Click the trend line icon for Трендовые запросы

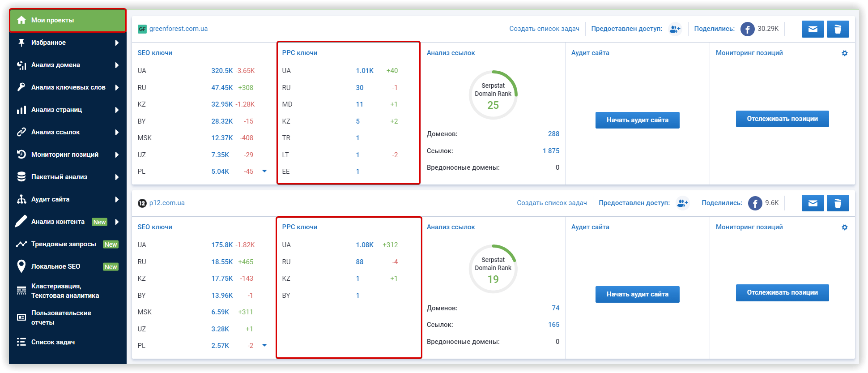pos(21,244)
